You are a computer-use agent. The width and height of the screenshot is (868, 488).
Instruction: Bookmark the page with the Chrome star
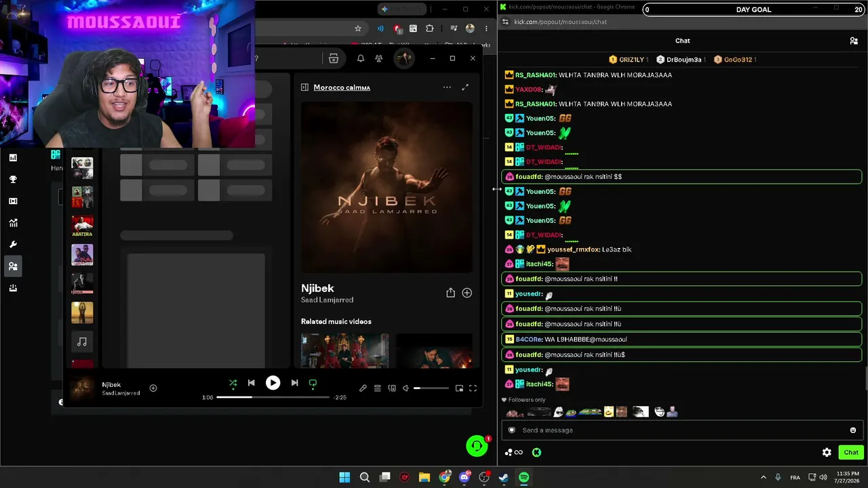pyautogui.click(x=358, y=28)
